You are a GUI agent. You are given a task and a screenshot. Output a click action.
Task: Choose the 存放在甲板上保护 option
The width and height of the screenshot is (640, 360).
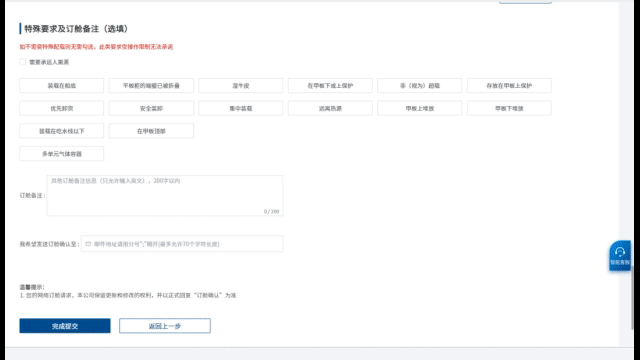click(509, 86)
